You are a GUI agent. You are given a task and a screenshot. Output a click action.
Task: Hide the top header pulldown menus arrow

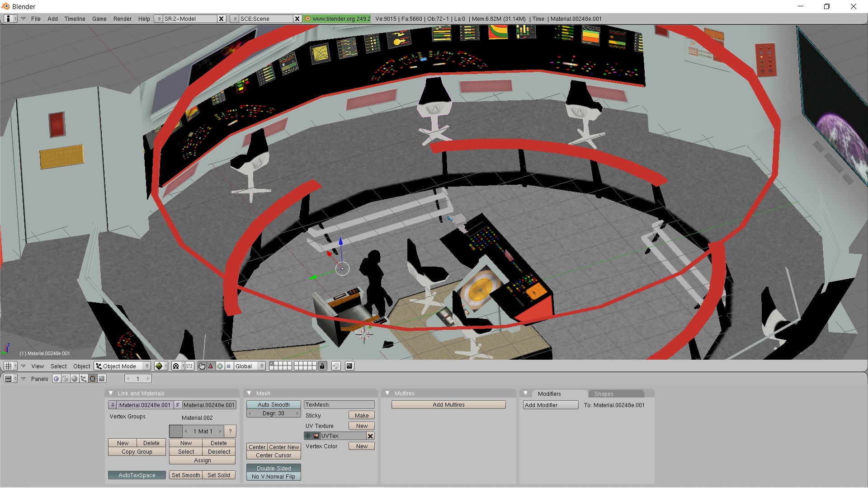pos(23,19)
